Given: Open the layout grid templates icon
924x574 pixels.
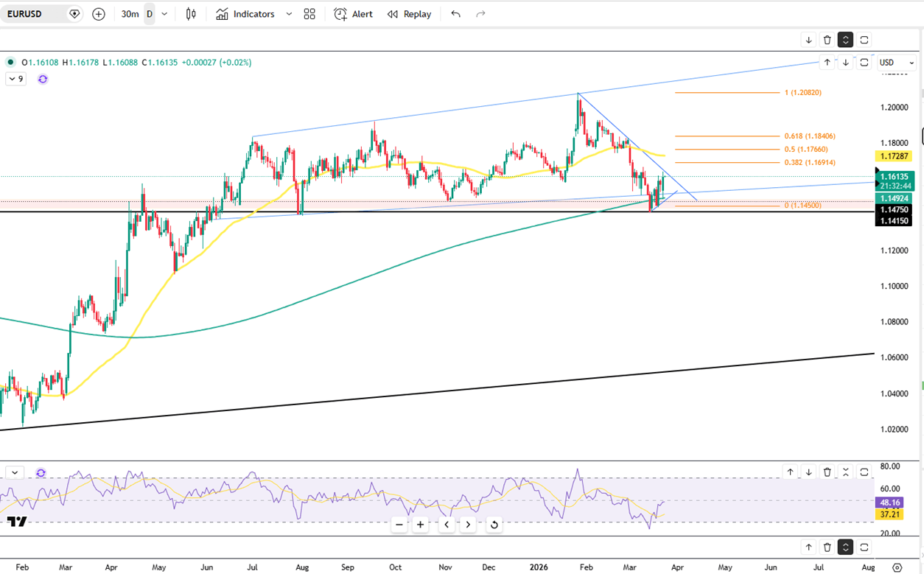Looking at the screenshot, I should point(309,14).
